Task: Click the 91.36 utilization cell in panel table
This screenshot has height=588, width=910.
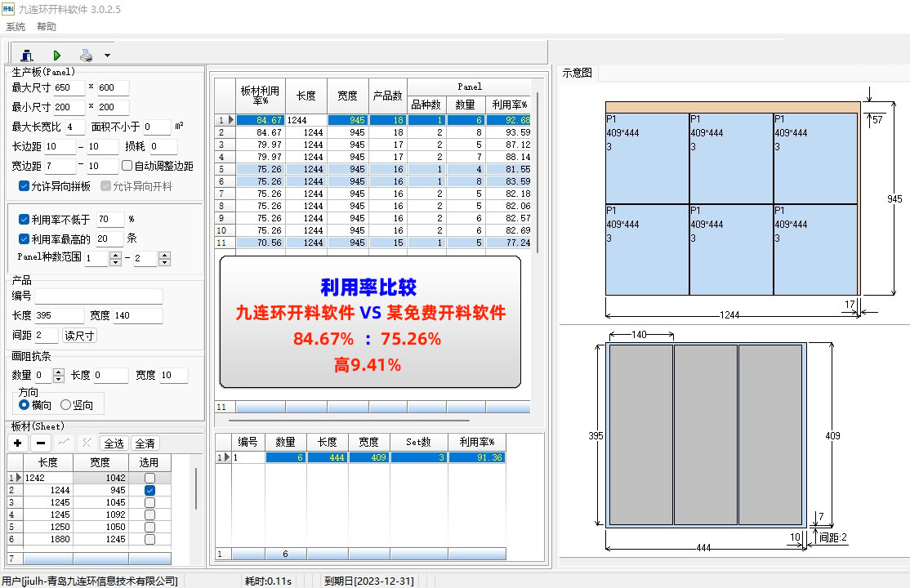Action: tap(476, 457)
